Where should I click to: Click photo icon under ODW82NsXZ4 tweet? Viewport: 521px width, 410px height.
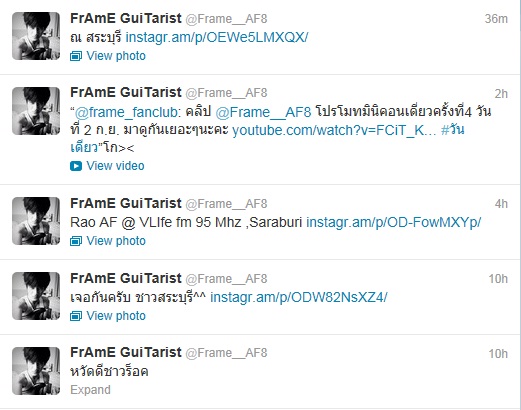click(x=76, y=316)
